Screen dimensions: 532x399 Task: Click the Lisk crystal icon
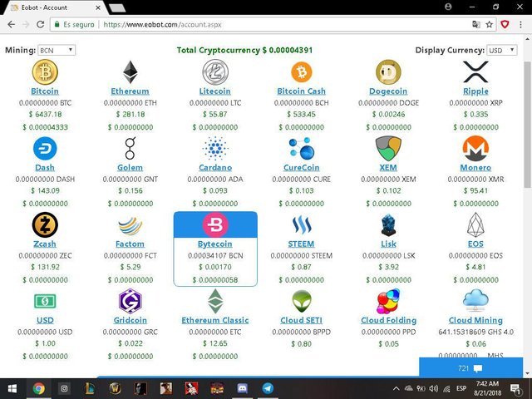point(388,224)
